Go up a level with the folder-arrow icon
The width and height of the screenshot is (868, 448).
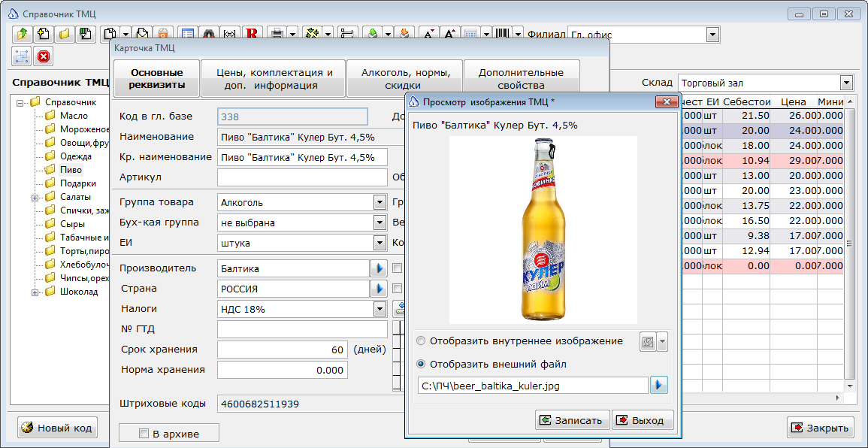[22, 34]
